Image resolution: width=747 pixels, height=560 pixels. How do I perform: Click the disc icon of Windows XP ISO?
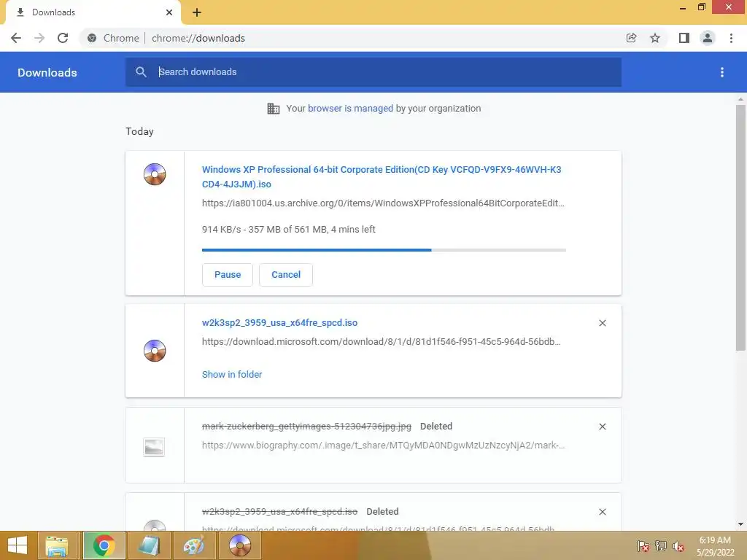[x=155, y=174]
